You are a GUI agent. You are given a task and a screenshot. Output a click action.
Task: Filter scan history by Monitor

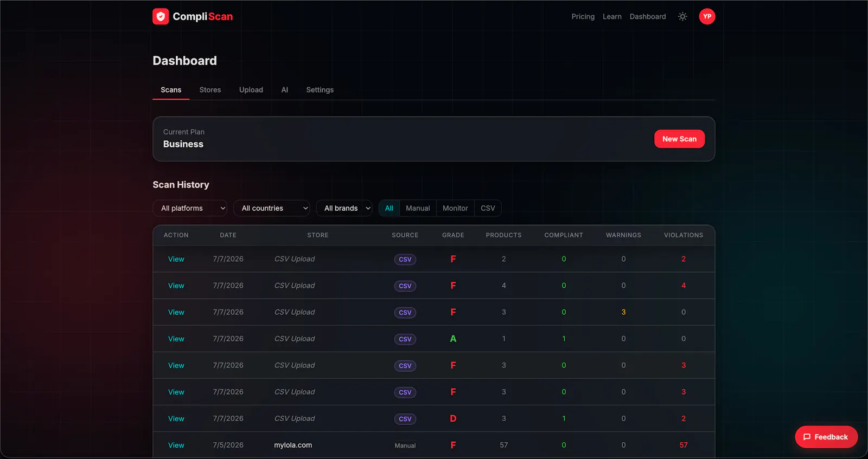pos(455,208)
